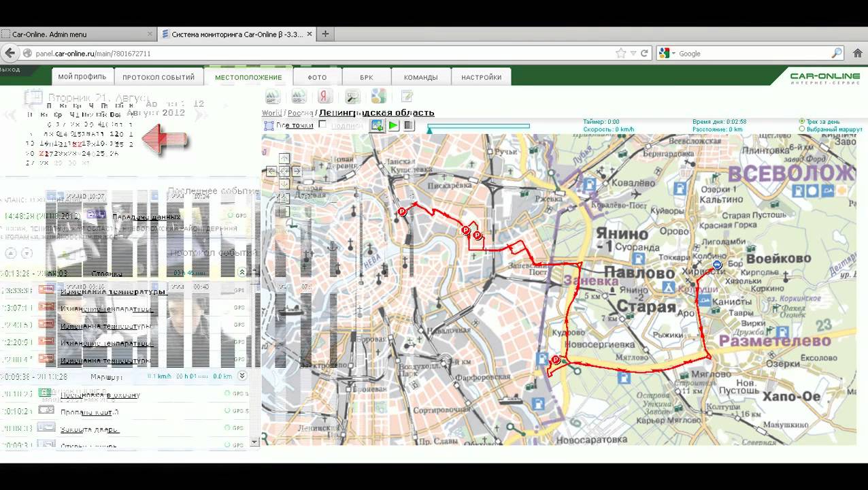Click the map image export icon
This screenshot has width=868, height=490.
tap(377, 125)
